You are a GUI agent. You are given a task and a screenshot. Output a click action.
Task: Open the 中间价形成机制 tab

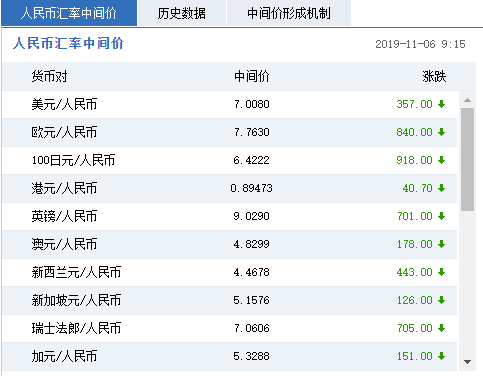(x=289, y=13)
